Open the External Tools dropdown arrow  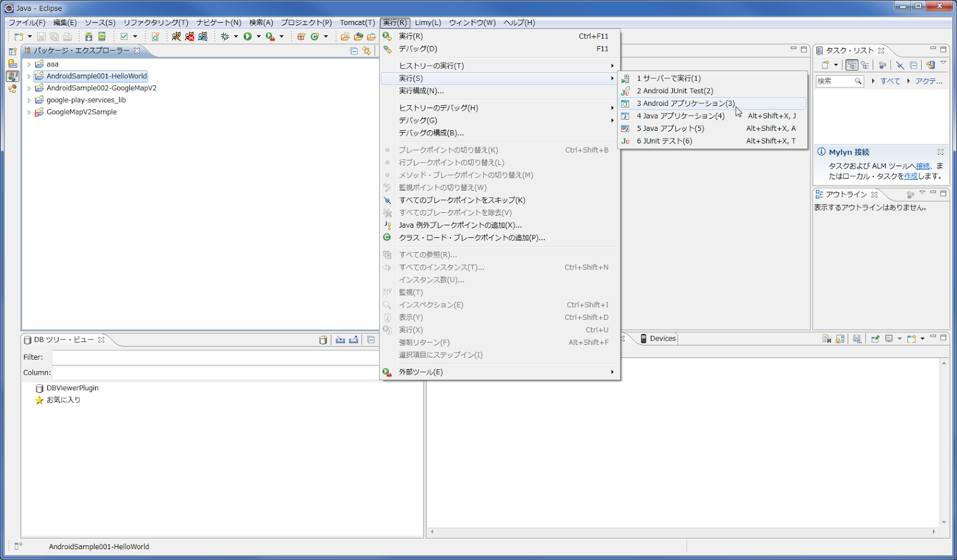click(x=281, y=36)
